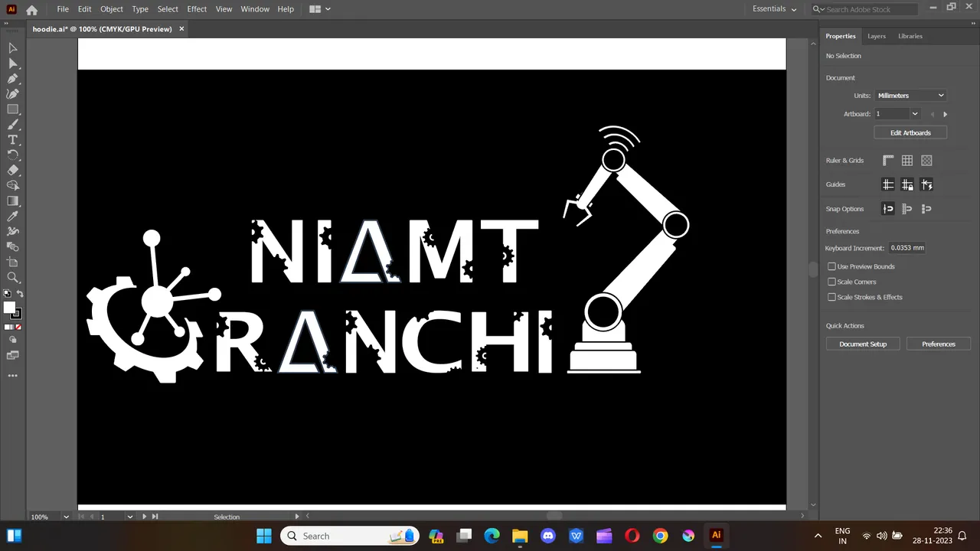Click the Search Adobe Stock field
Screen dimensions: 980x551
pyautogui.click(x=864, y=9)
